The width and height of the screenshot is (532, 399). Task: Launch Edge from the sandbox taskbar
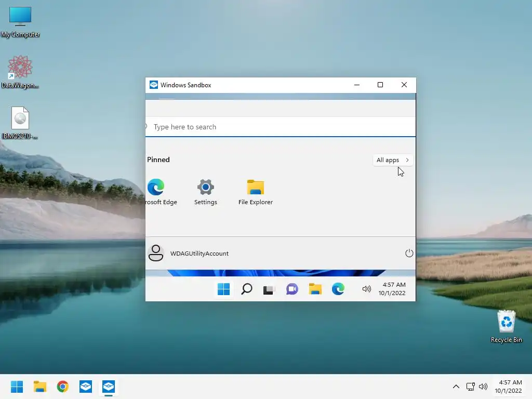click(338, 289)
